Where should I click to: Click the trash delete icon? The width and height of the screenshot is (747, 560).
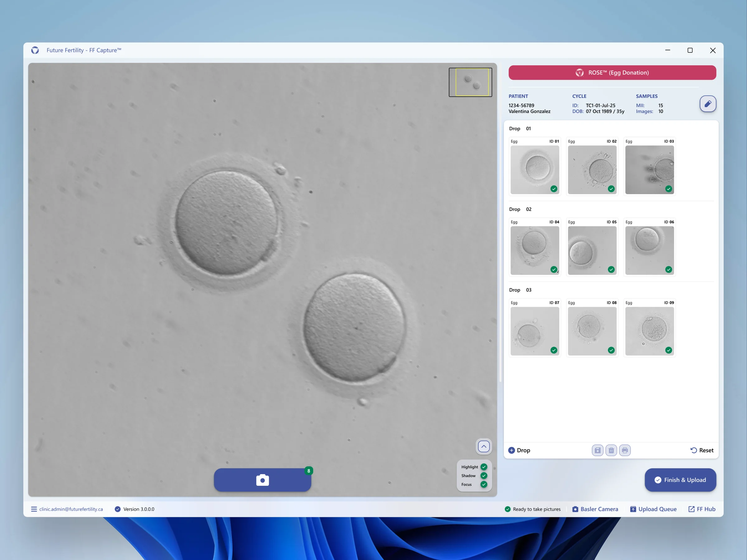[x=611, y=450]
